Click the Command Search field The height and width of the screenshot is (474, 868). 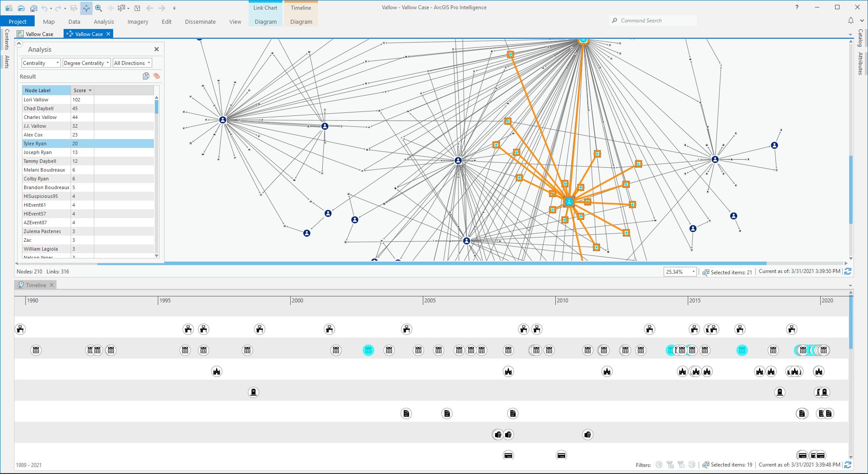click(x=653, y=20)
